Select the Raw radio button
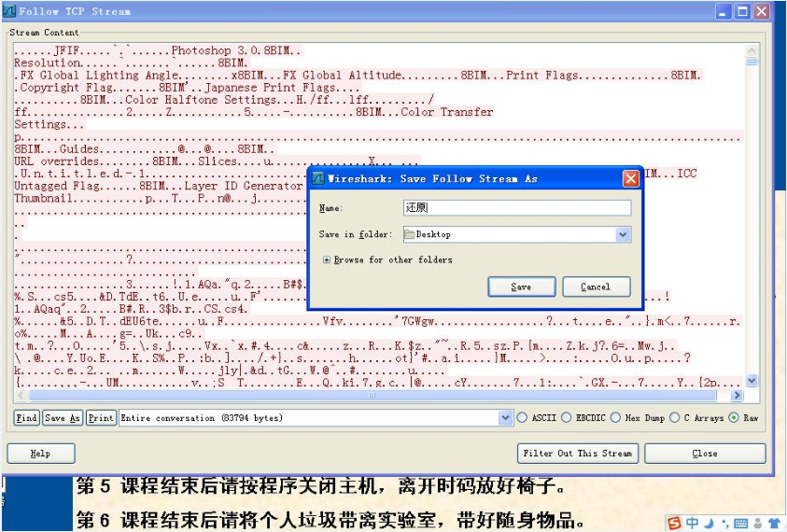This screenshot has height=532, width=787. [x=734, y=417]
